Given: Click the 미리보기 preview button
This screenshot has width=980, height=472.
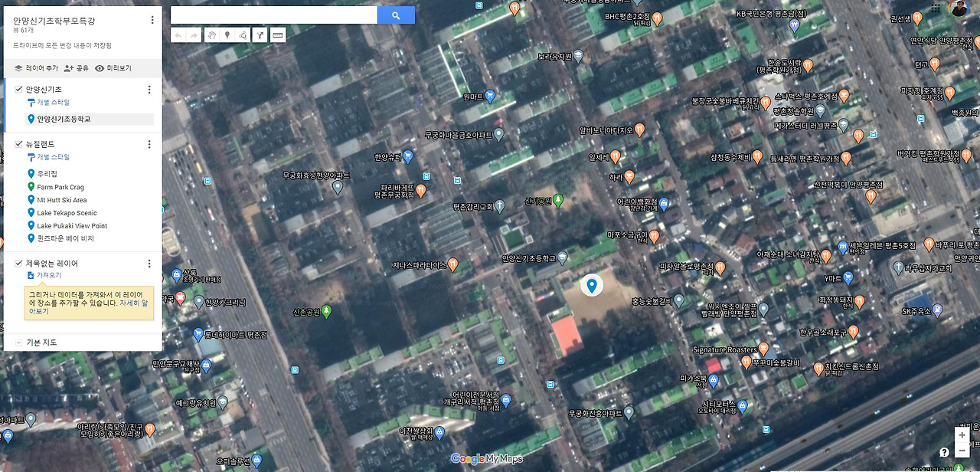Looking at the screenshot, I should 113,68.
